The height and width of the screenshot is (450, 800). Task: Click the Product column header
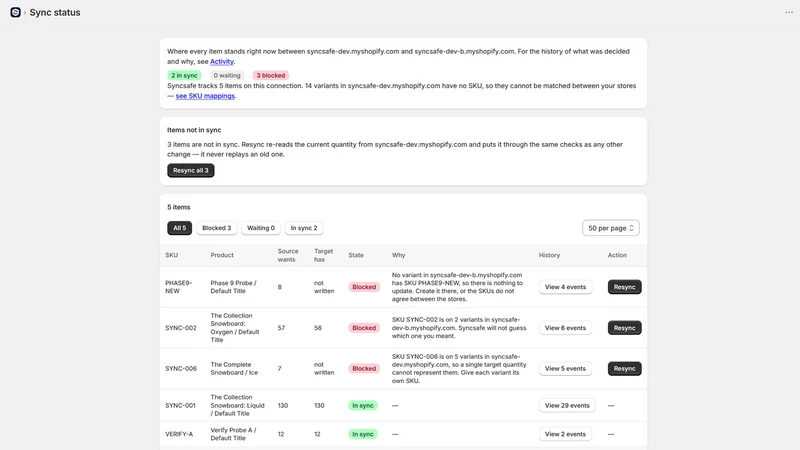(x=222, y=255)
